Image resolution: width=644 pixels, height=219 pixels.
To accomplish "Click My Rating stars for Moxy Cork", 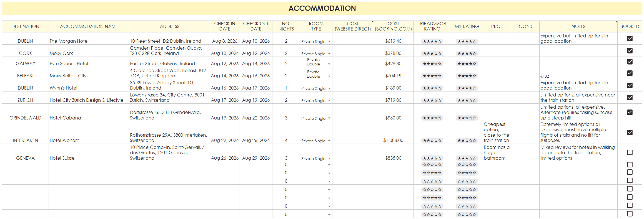I will tap(467, 54).
